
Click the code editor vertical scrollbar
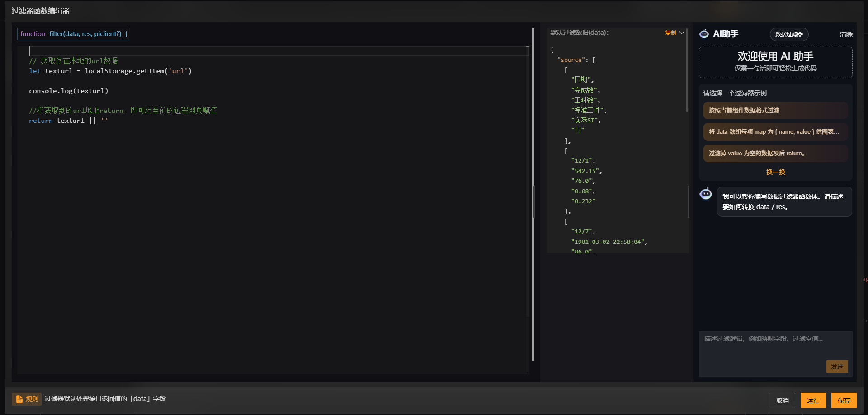(x=533, y=194)
